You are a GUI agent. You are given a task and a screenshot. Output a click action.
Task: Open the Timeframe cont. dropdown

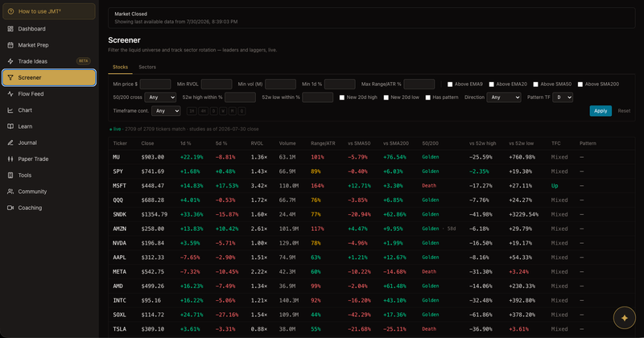(x=166, y=111)
